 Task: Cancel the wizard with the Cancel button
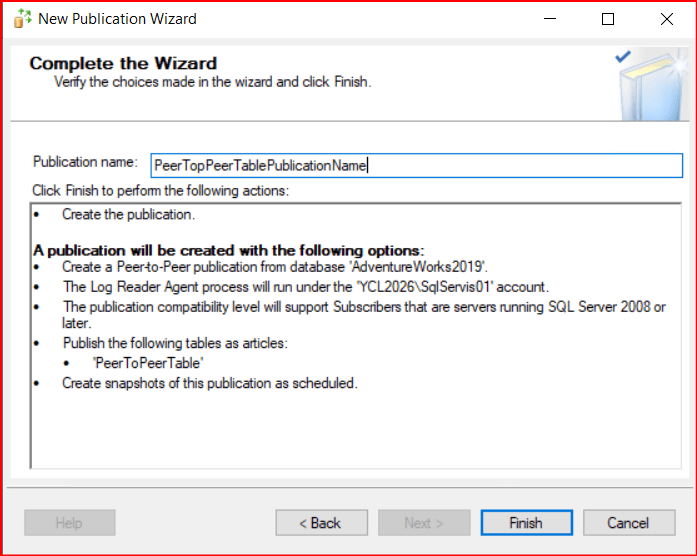pos(628,523)
